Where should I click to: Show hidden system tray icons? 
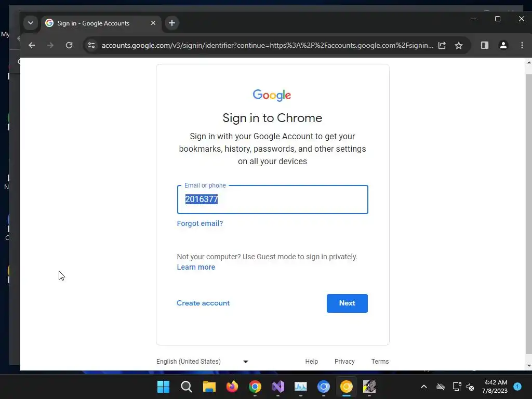(x=424, y=387)
